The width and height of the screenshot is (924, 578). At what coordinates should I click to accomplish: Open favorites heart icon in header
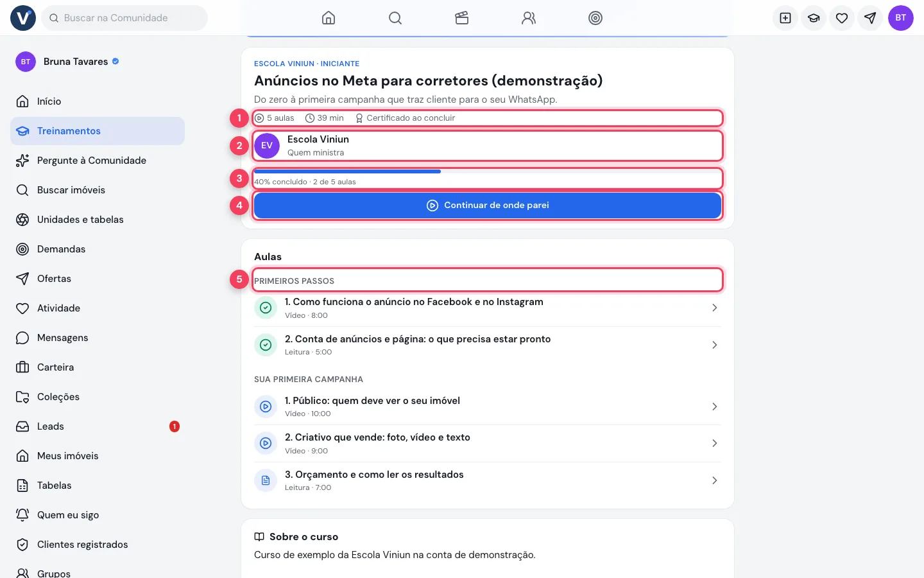pos(842,18)
